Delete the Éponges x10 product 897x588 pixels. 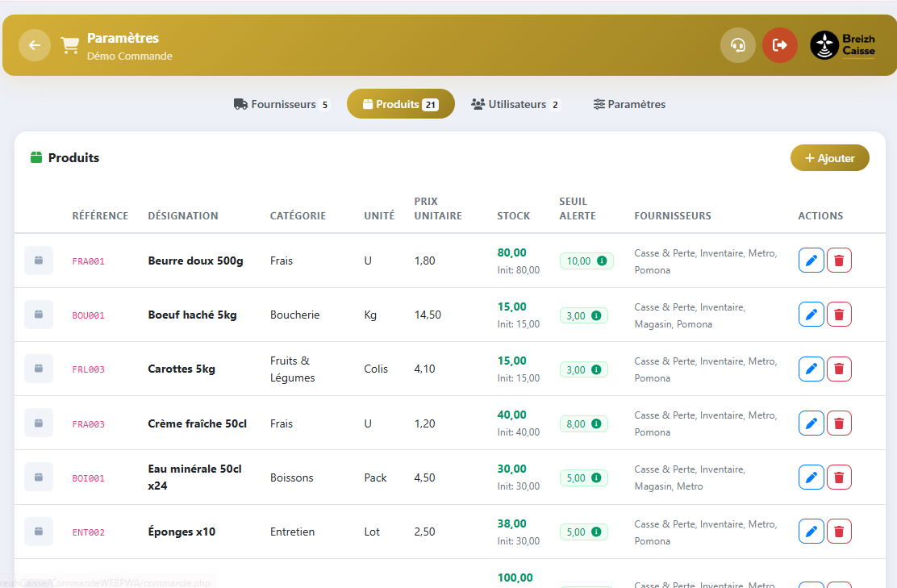tap(839, 532)
